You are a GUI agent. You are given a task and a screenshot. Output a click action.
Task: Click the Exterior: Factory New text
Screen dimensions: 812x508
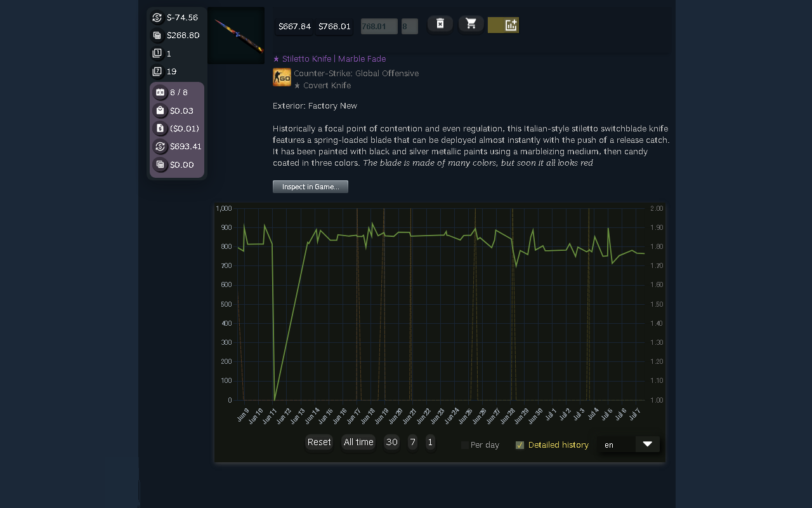[315, 106]
